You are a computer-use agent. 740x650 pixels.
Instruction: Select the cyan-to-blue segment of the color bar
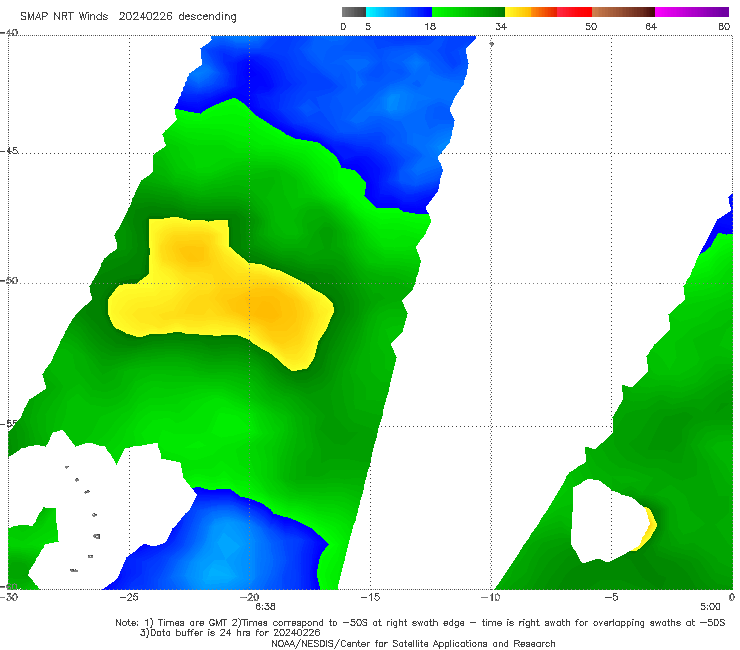pyautogui.click(x=399, y=12)
